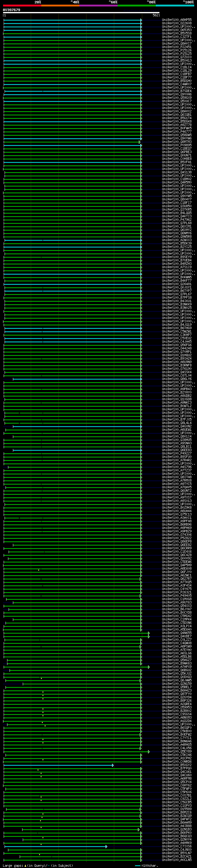Select the UniRef100_Q5XUC7 label
Image resolution: width=197 pixels, height=868 pixels.
(177, 101)
